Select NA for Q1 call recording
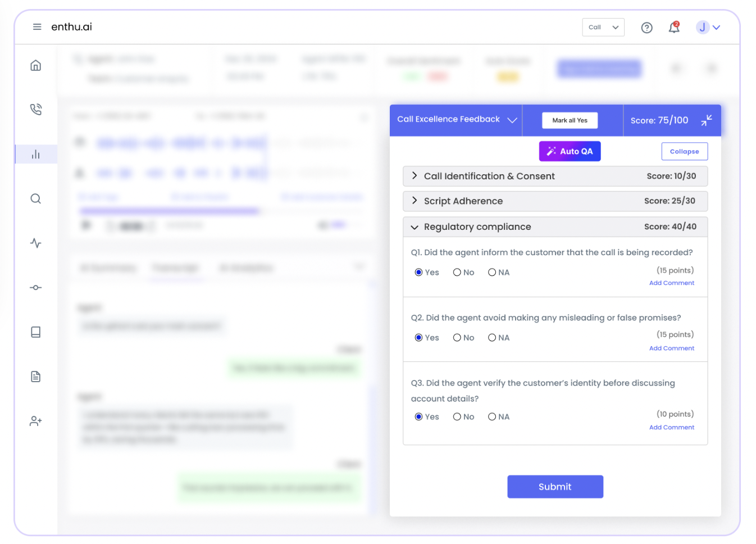The height and width of the screenshot is (544, 756). [x=492, y=273]
